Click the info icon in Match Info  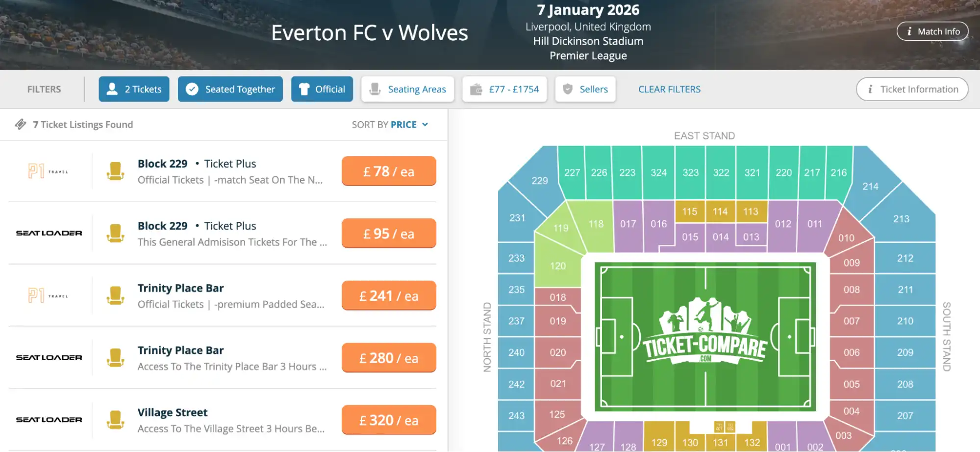[x=909, y=31]
